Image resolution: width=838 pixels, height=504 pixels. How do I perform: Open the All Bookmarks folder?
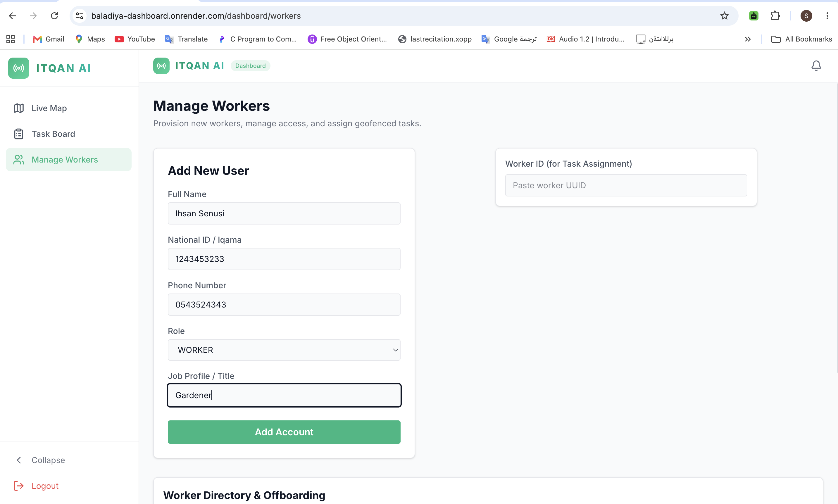click(x=801, y=39)
